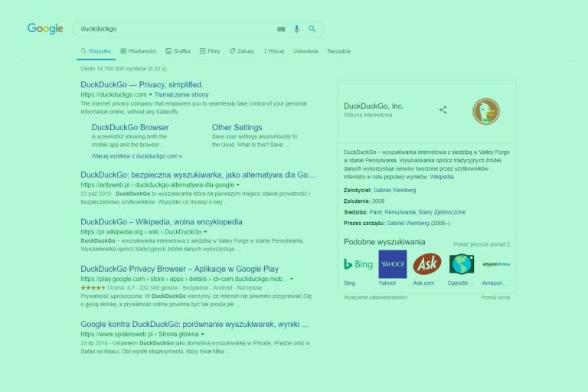The height and width of the screenshot is (392, 588).
Task: Select the Wszystko tab
Action: (x=96, y=51)
